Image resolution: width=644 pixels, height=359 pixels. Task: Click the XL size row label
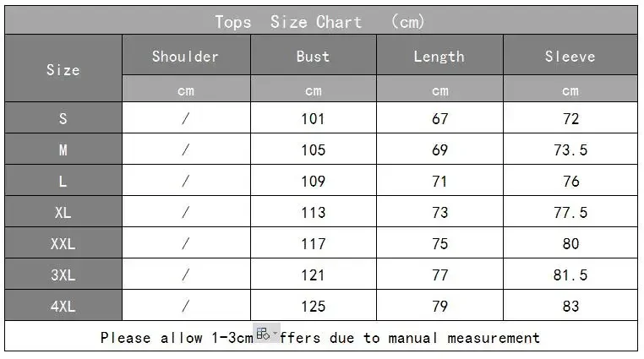[63, 213]
